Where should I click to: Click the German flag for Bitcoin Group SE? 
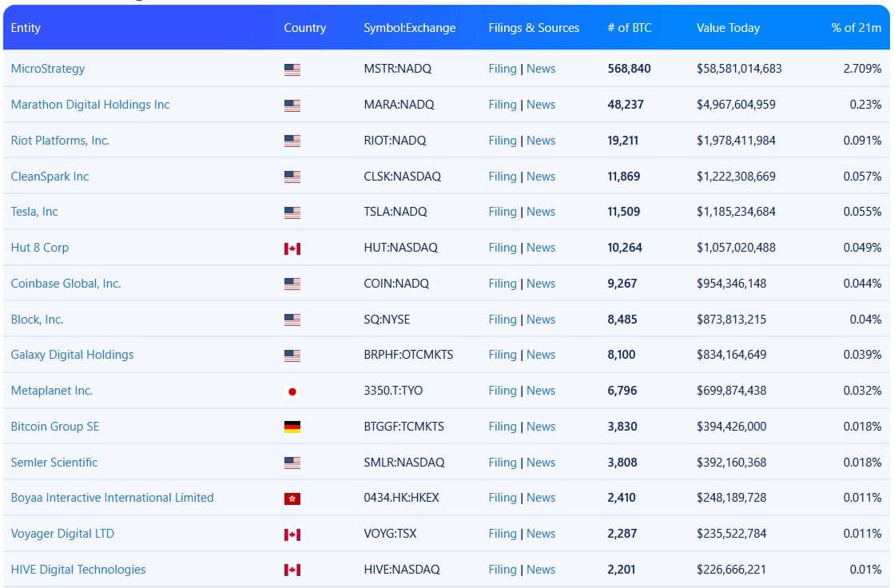point(292,427)
